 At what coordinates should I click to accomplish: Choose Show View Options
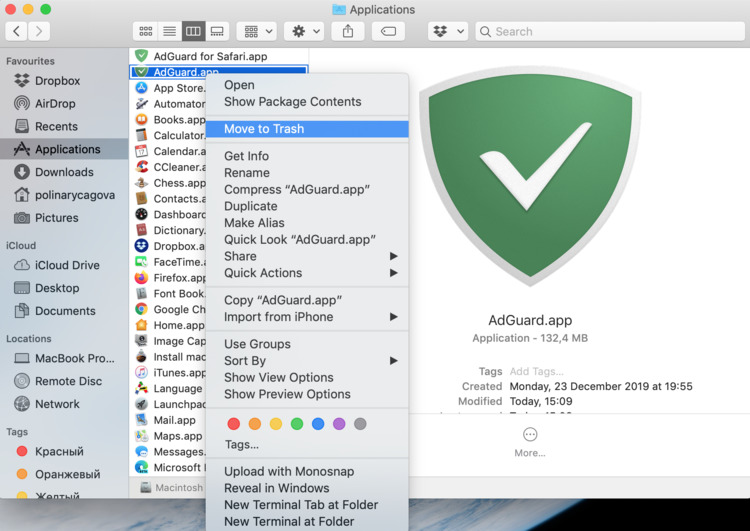point(307,378)
